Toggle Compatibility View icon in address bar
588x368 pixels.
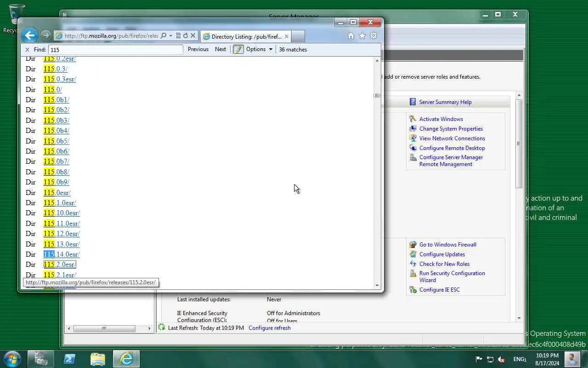point(178,35)
